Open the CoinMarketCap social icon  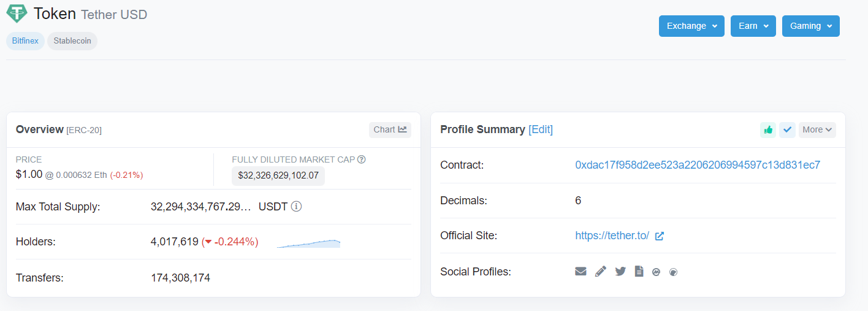[656, 272]
